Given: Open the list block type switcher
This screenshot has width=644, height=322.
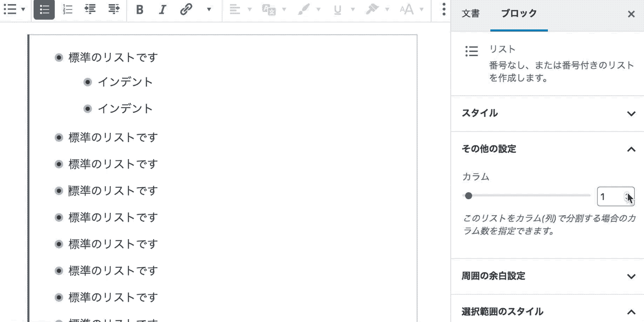Looking at the screenshot, I should point(14,10).
